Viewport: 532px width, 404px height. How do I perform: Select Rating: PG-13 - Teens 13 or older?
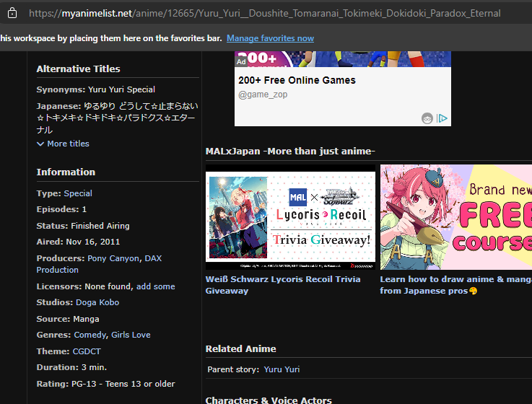point(106,384)
